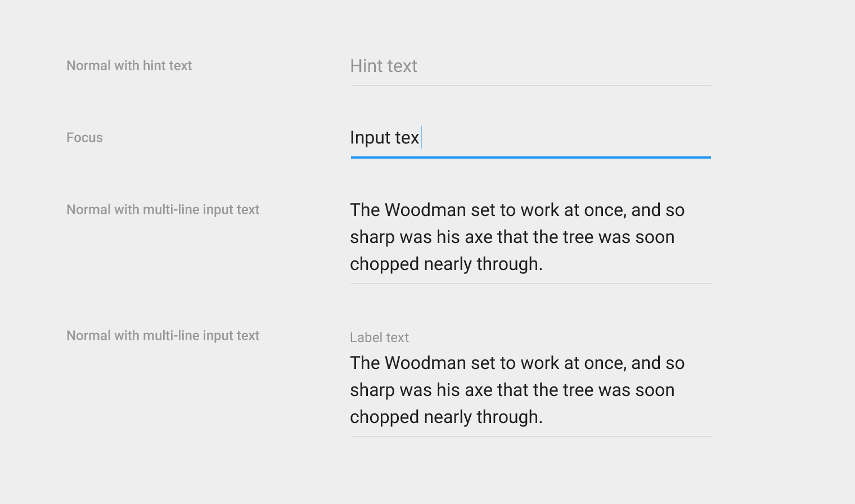This screenshot has width=855, height=504.
Task: Click the field beneath the Label text caption
Action: click(516, 389)
